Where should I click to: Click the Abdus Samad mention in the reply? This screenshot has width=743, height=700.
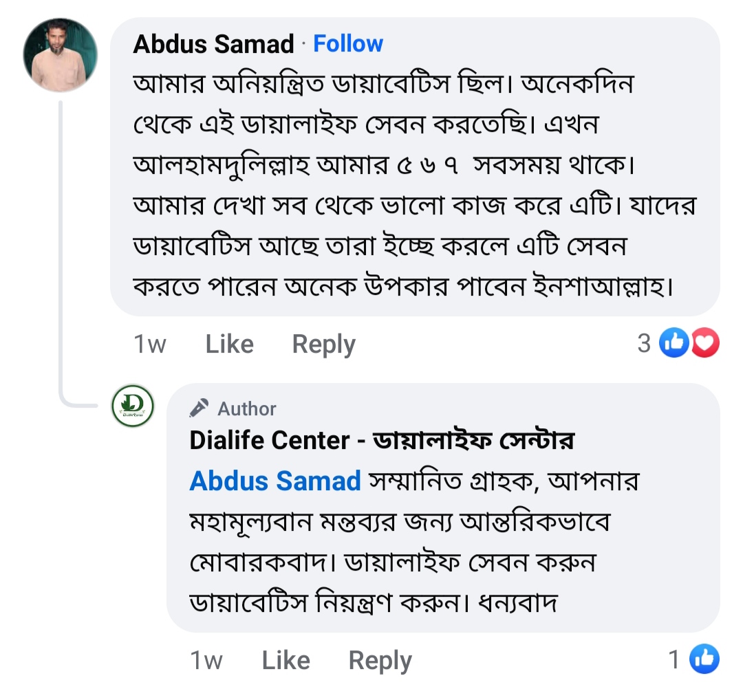coord(275,481)
